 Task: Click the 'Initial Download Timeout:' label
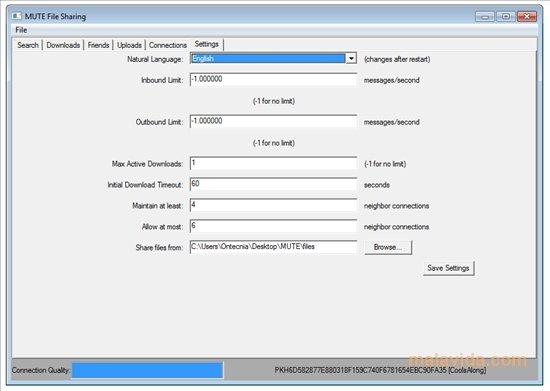(145, 185)
